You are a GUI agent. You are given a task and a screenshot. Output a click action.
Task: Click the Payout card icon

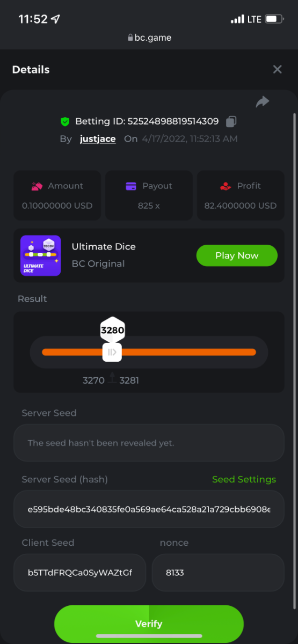point(130,186)
